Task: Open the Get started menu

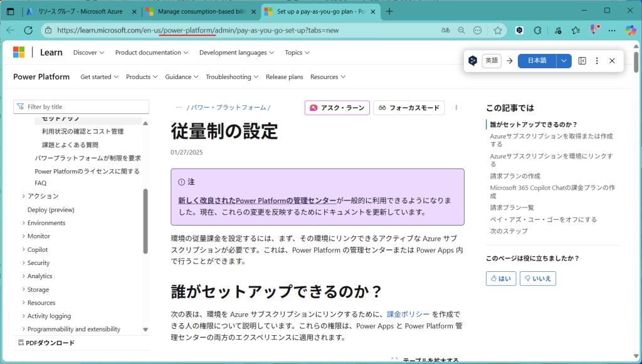Action: tap(100, 77)
